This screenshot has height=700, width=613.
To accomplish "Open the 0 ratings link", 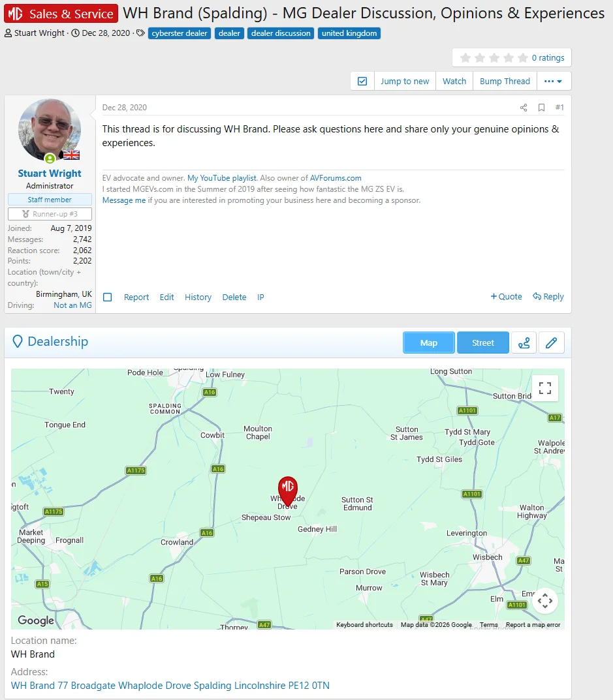I will pos(548,57).
